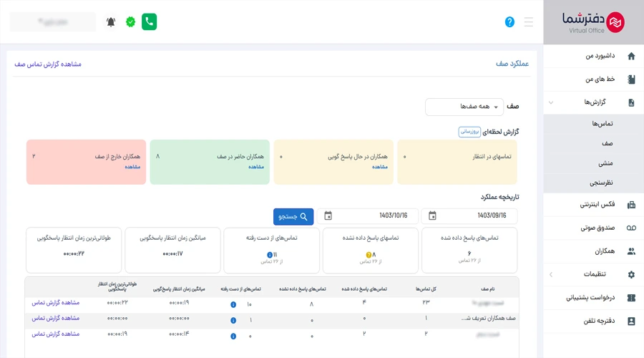This screenshot has height=358, width=644.
Task: Open نظرسنجی reports submenu item
Action: point(601,183)
